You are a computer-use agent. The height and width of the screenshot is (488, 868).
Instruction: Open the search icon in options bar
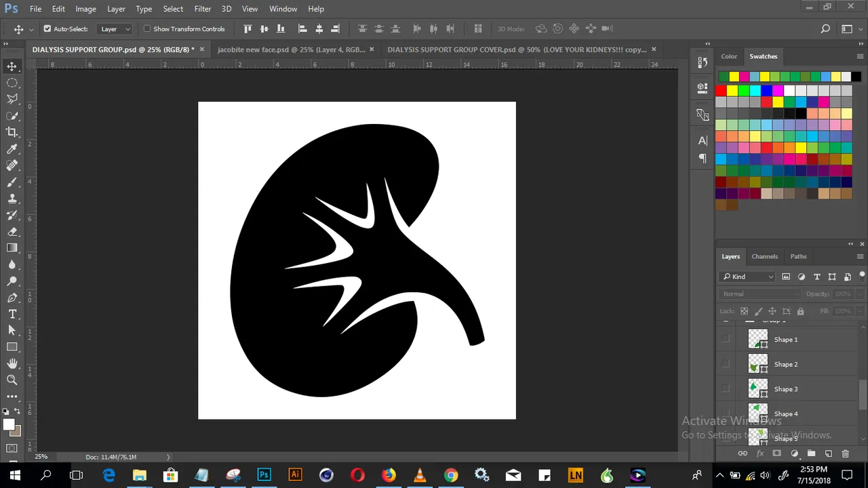tap(825, 28)
